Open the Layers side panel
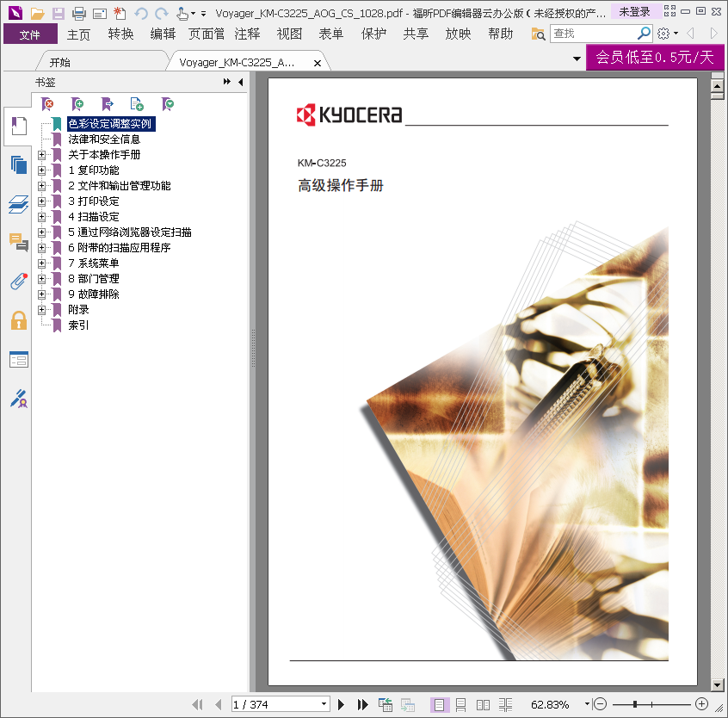Screen dimensions: 728x718 point(19,204)
